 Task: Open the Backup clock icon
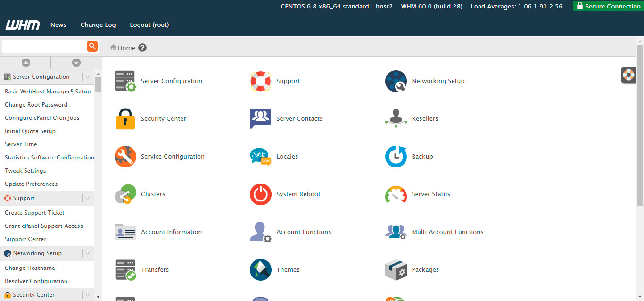(x=396, y=157)
